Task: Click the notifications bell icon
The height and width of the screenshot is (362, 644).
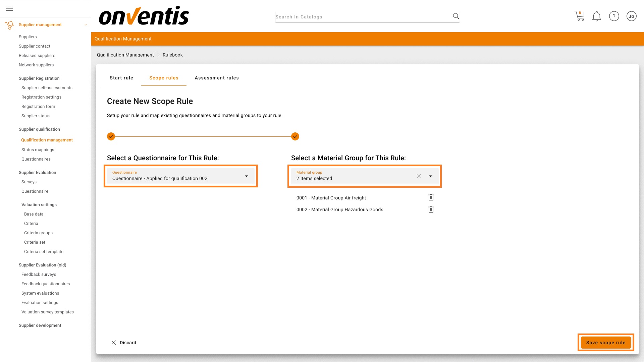Action: pyautogui.click(x=596, y=16)
